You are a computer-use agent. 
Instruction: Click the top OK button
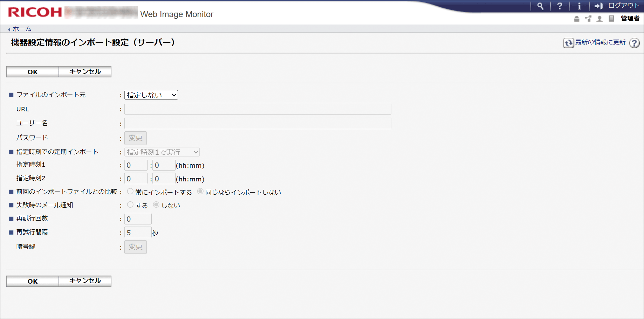pos(33,72)
